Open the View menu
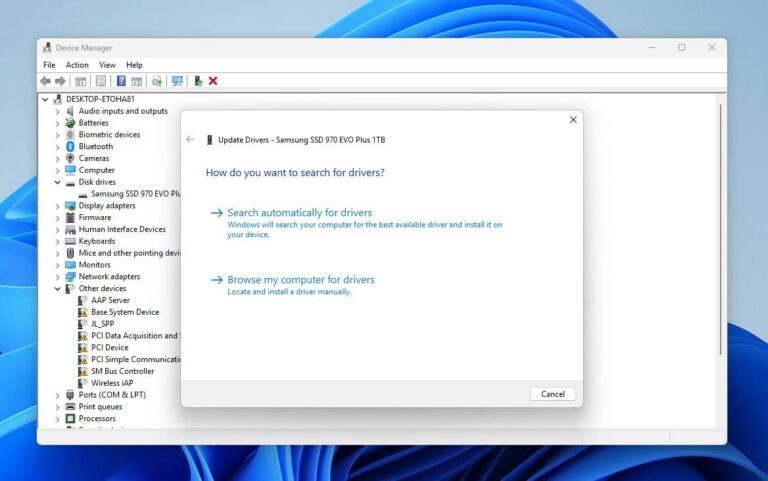 click(x=107, y=65)
